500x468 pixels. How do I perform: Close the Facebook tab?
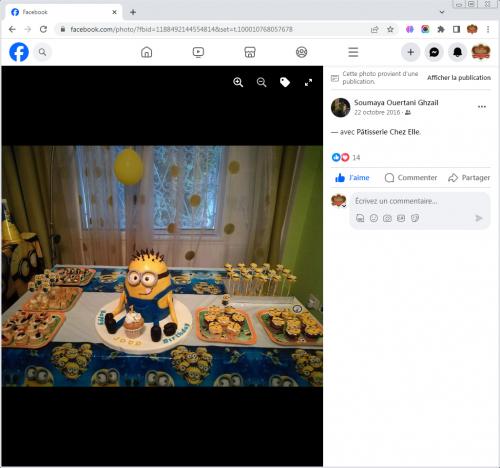coord(114,12)
